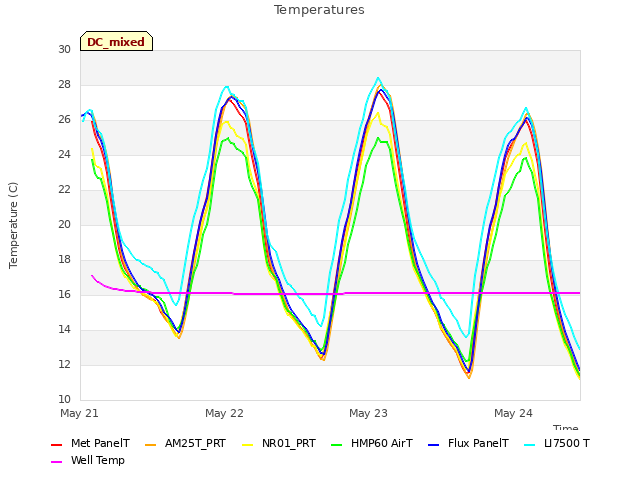Toggle LI7500 T series in legend
The image size is (640, 480).
tap(567, 443)
